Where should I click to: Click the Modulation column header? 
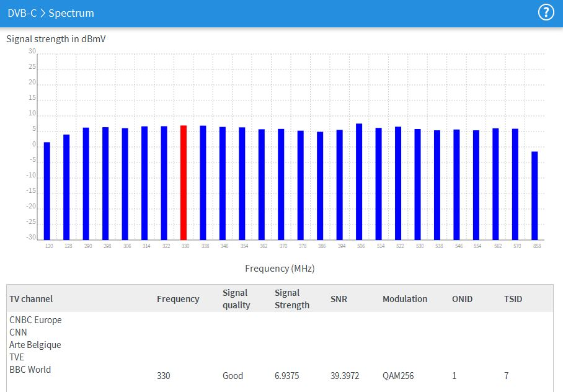405,299
